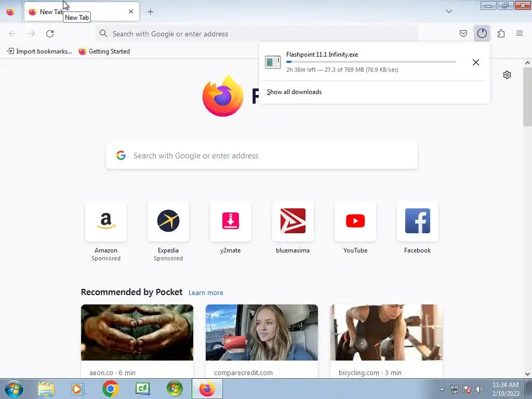Open a new tab with plus button

click(151, 12)
